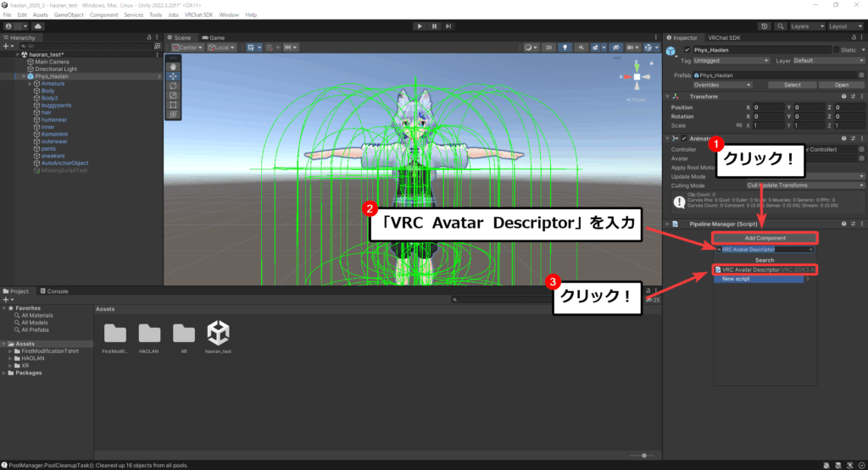Select the Transform tool
The image size is (868, 470).
pos(173,114)
